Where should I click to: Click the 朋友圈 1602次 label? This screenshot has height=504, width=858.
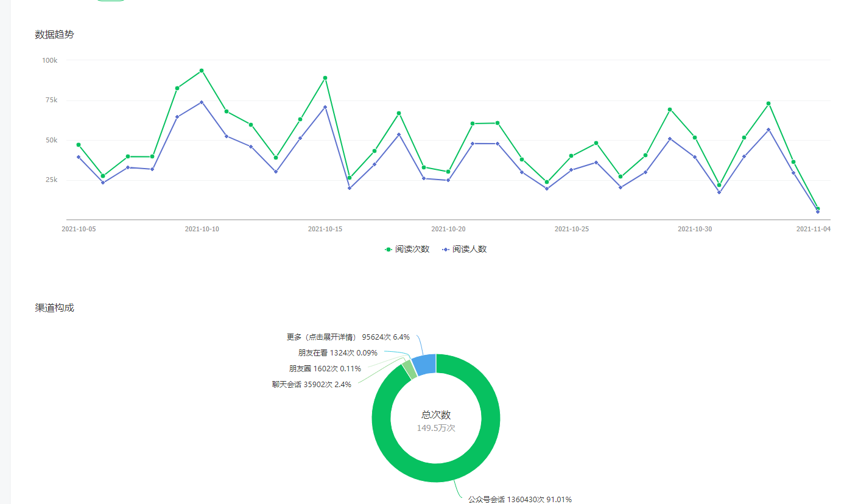[325, 368]
